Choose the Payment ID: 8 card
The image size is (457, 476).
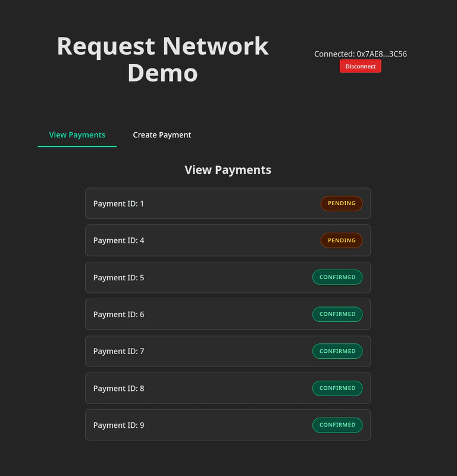tap(228, 389)
